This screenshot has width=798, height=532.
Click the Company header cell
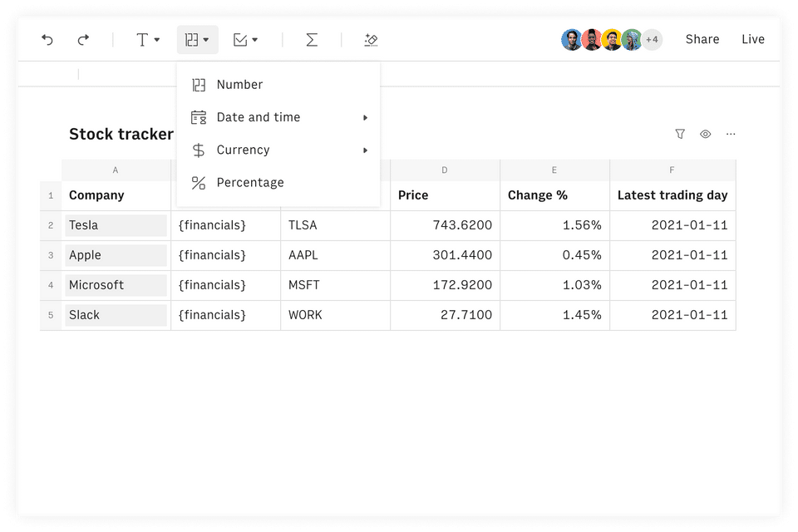pyautogui.click(x=116, y=195)
